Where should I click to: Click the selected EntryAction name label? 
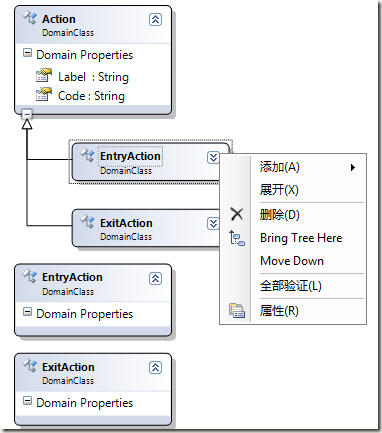click(x=130, y=156)
